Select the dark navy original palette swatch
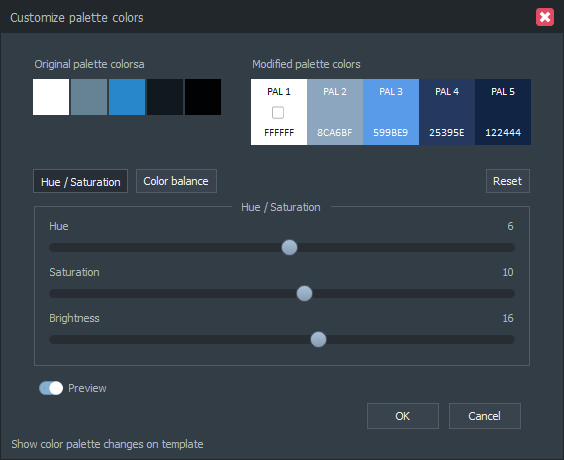Image resolution: width=564 pixels, height=460 pixels. (165, 97)
